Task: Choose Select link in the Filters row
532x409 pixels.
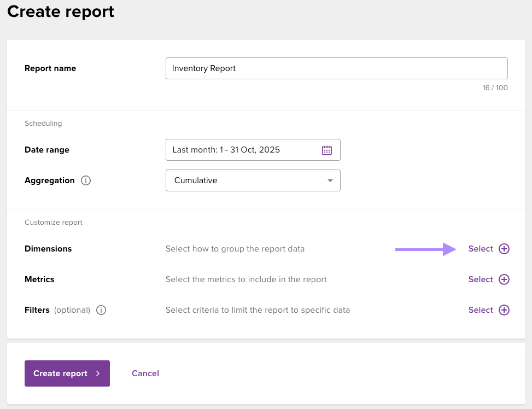Action: coord(481,310)
